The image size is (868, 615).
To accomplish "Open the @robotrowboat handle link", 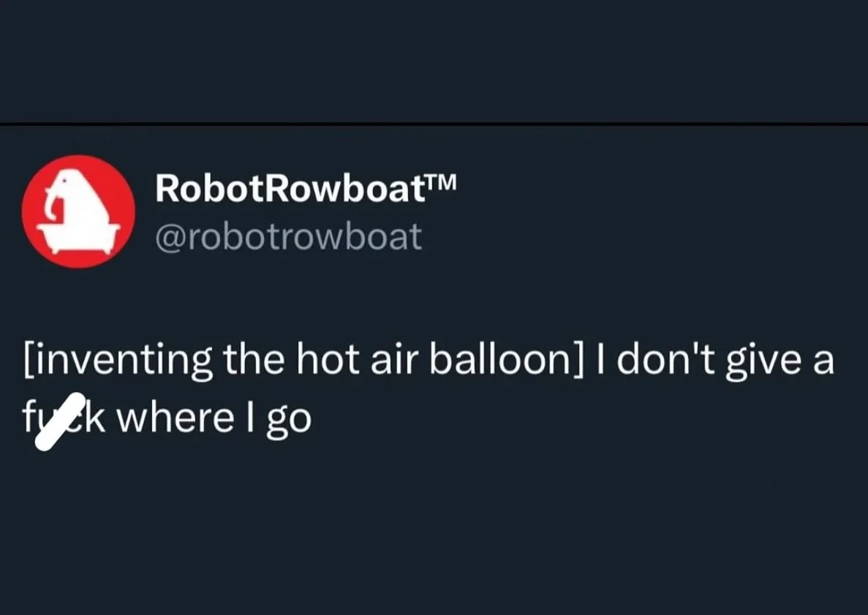I will click(289, 237).
